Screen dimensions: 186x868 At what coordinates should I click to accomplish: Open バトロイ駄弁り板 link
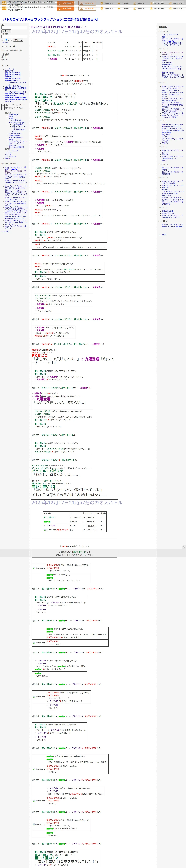pos(15,120)
